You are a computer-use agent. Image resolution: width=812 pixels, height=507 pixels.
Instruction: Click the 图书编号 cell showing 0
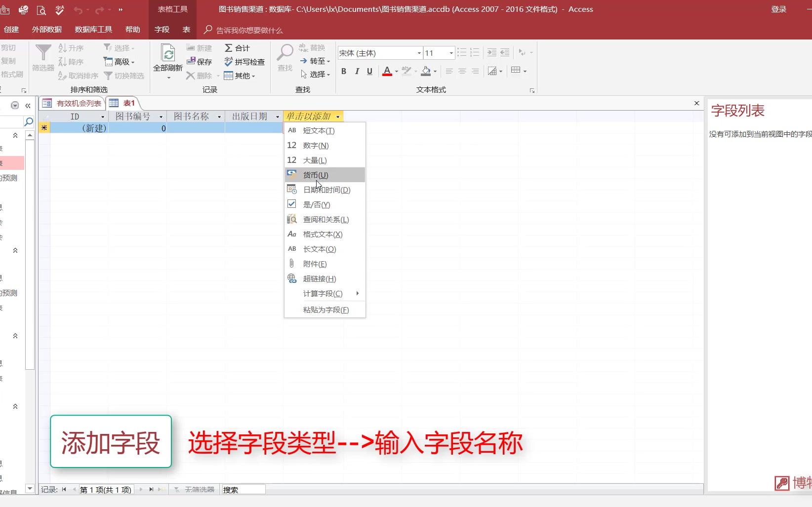(138, 128)
